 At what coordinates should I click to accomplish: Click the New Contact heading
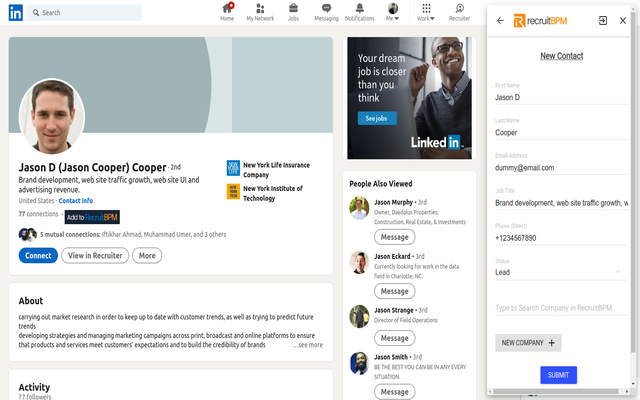[x=562, y=56]
